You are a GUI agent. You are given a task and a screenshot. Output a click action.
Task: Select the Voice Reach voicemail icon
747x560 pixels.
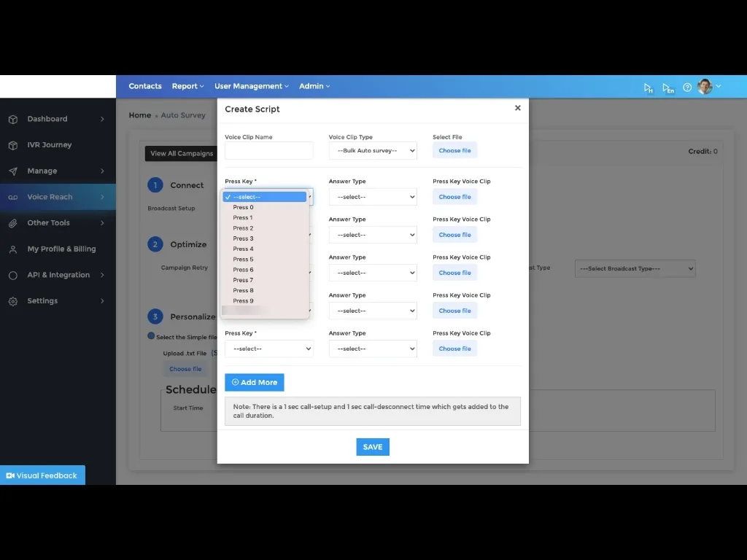point(13,197)
